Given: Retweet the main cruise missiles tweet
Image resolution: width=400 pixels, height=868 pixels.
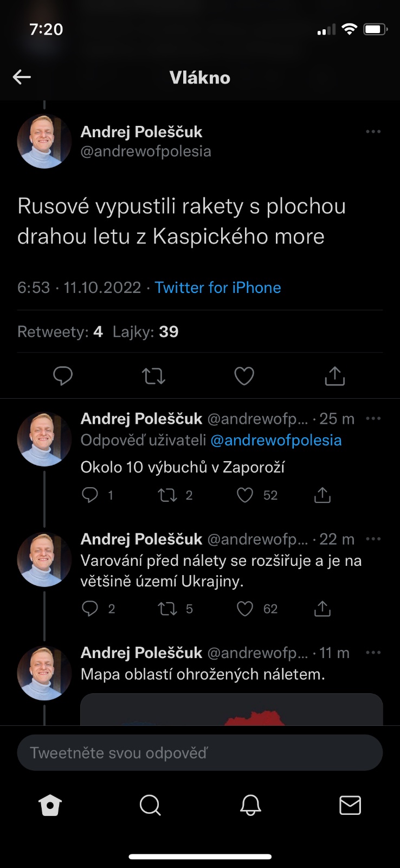Looking at the screenshot, I should (153, 375).
